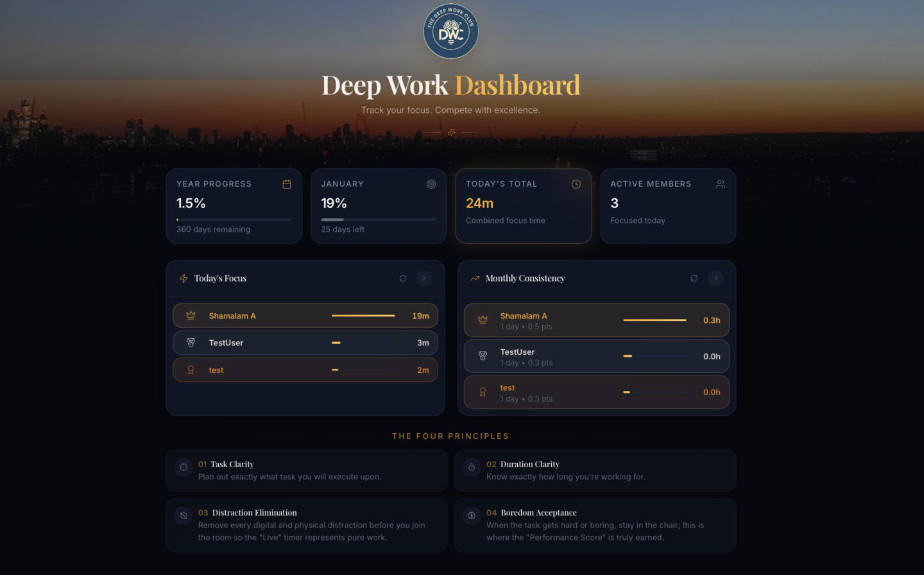Select test name in Today's Focus
The height and width of the screenshot is (575, 924).
pos(216,370)
